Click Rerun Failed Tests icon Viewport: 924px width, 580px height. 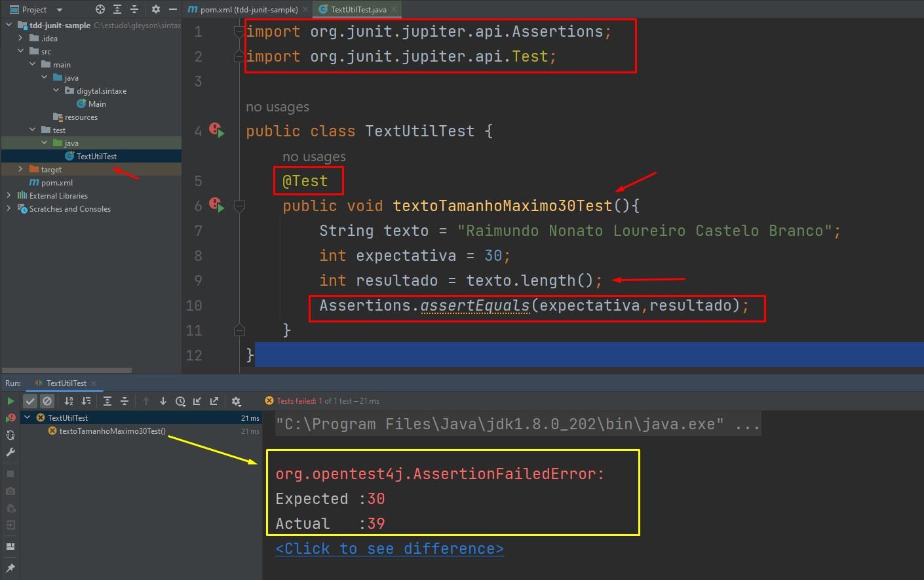point(10,418)
